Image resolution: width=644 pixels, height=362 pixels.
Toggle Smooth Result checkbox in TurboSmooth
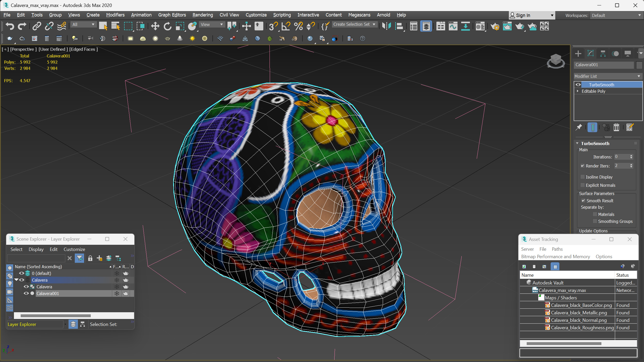pos(583,200)
